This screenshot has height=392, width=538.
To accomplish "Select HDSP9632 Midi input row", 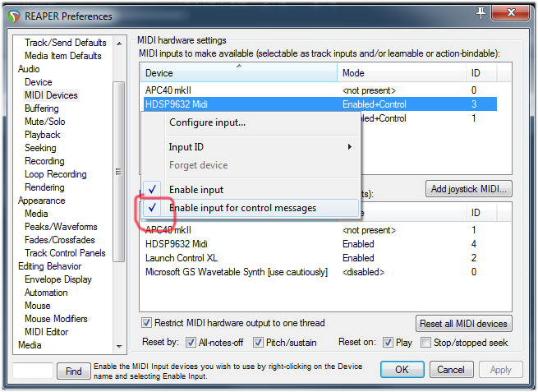I will 319,104.
